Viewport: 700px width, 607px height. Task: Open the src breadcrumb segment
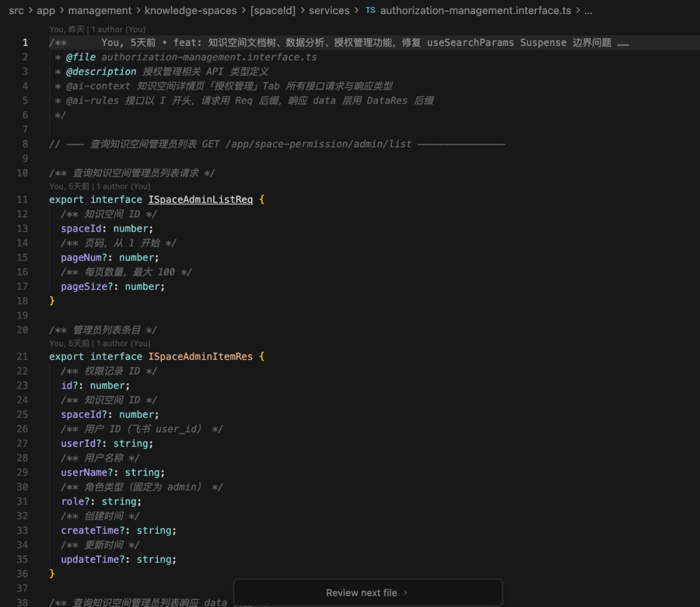click(x=16, y=10)
